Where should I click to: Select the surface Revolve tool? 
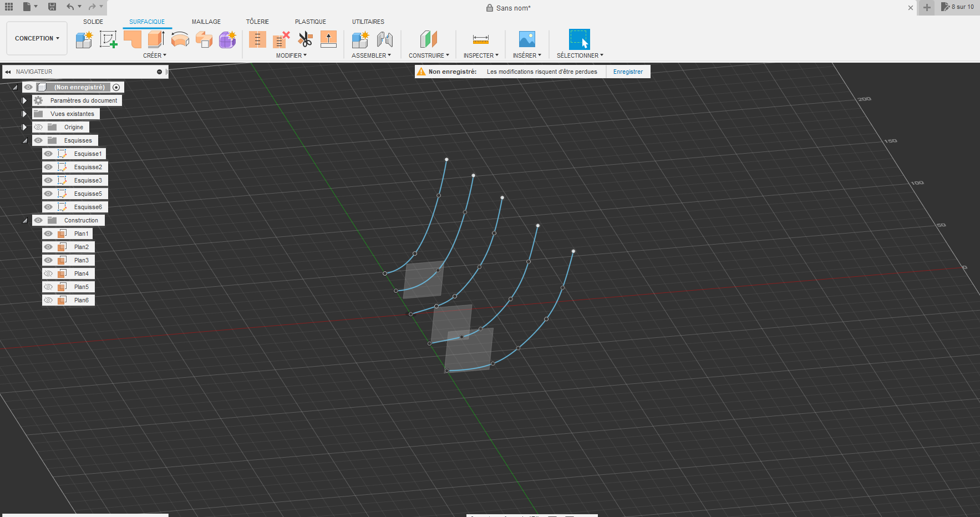(x=180, y=39)
